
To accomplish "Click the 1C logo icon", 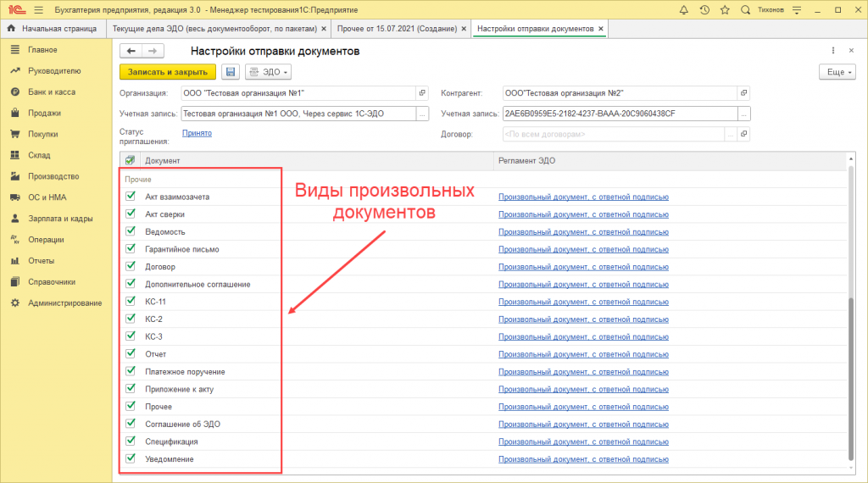I will tap(17, 10).
